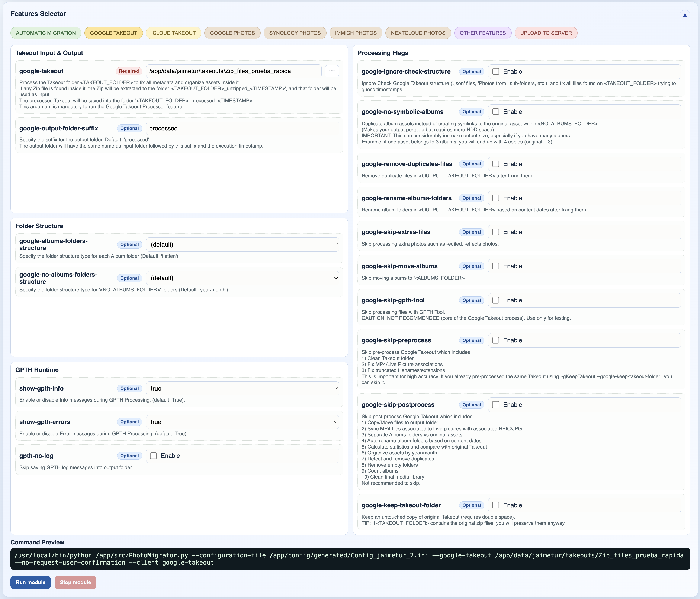Enable google-ignore-check-structure checkbox

[496, 72]
